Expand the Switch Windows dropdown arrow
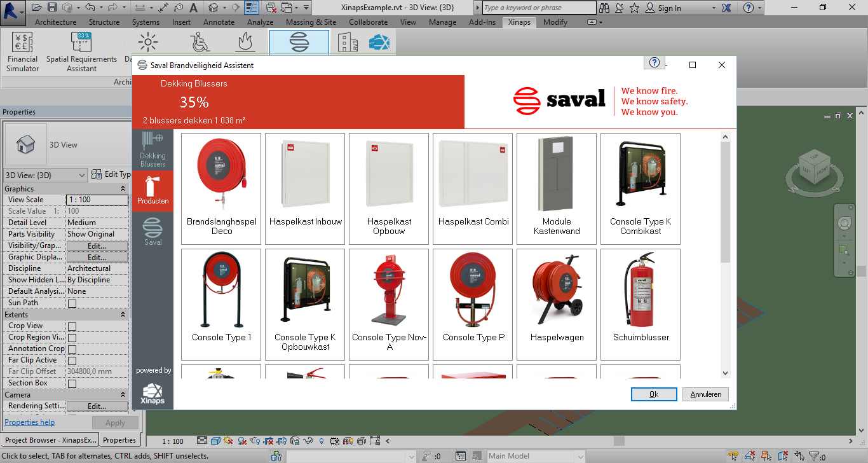868x463 pixels. pos(295,8)
